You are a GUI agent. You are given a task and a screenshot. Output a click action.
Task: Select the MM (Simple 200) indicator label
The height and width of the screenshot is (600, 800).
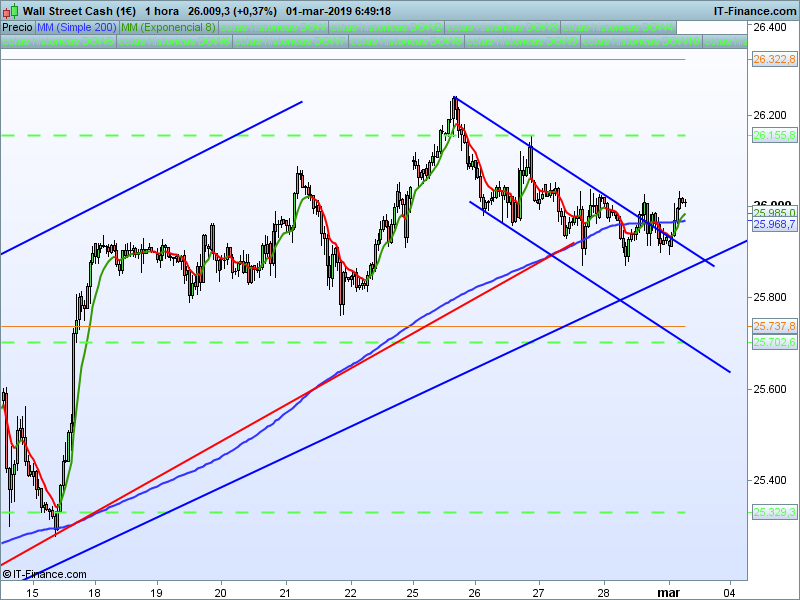77,27
